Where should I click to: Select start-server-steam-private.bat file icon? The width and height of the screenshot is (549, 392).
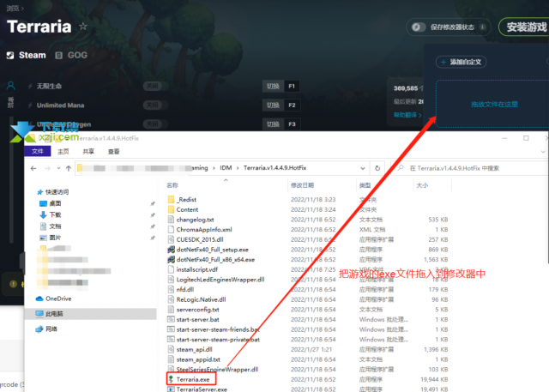171,339
